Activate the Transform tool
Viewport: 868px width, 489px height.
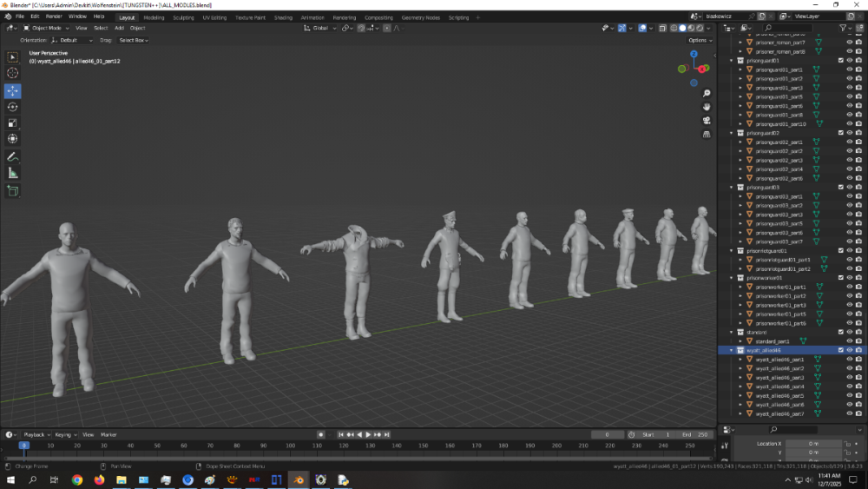click(x=12, y=139)
